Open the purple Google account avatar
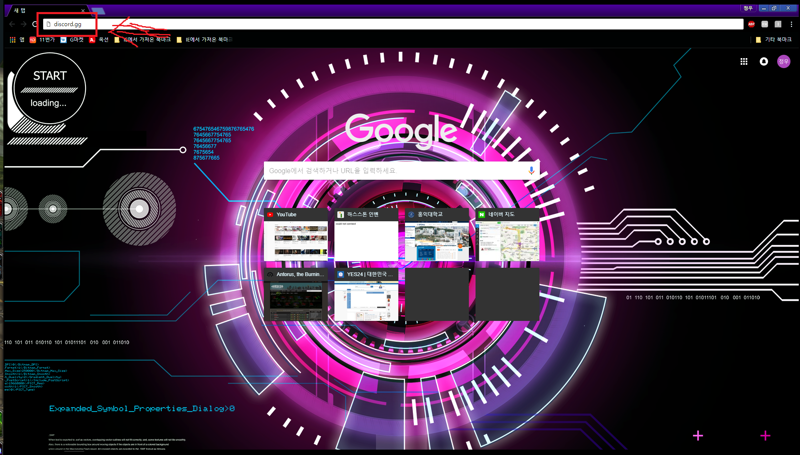The height and width of the screenshot is (455, 800). pyautogui.click(x=783, y=61)
